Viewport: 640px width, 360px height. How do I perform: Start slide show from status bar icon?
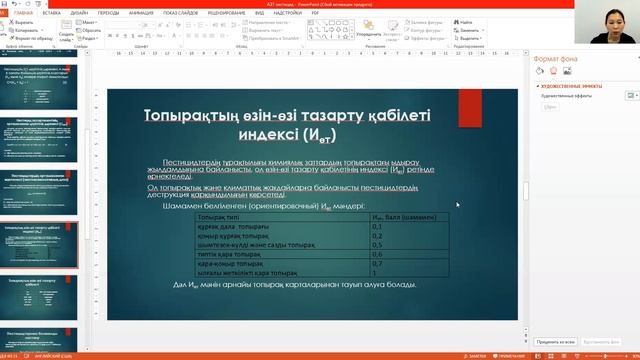pos(577,356)
